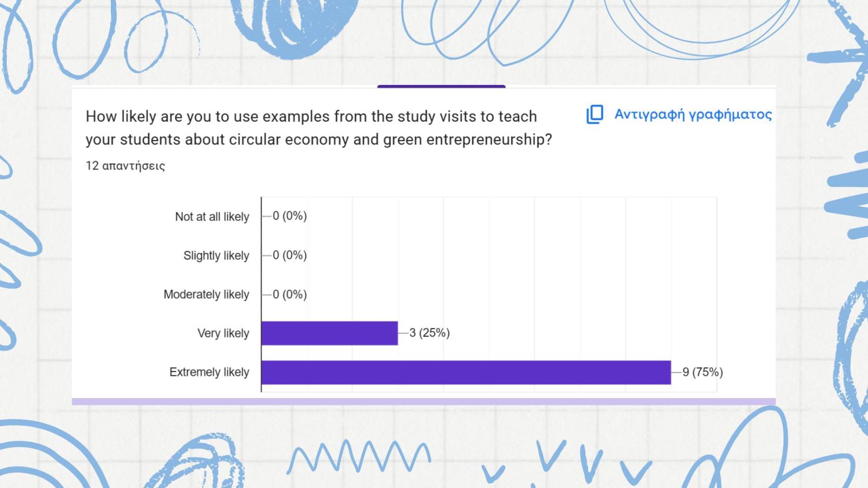Click the 0 (0%) label for Moderately likely

point(290,295)
